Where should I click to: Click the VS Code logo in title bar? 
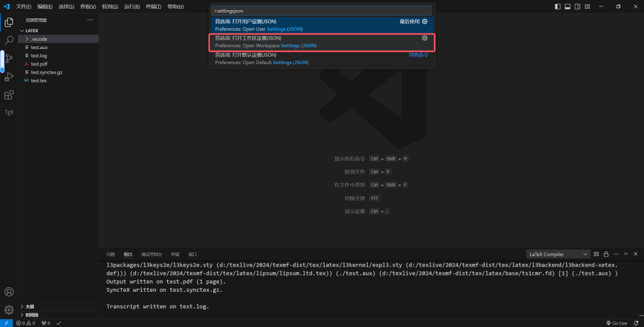[x=6, y=6]
